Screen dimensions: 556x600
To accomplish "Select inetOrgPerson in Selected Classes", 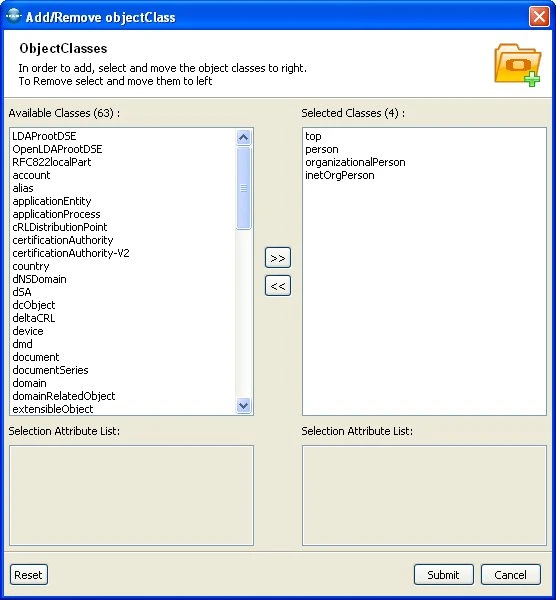I will click(340, 175).
